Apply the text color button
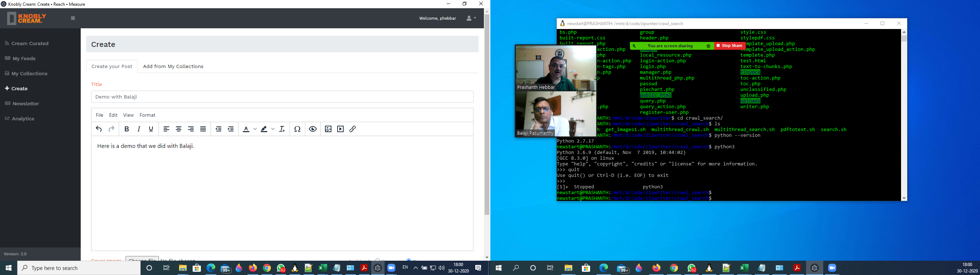 point(246,129)
